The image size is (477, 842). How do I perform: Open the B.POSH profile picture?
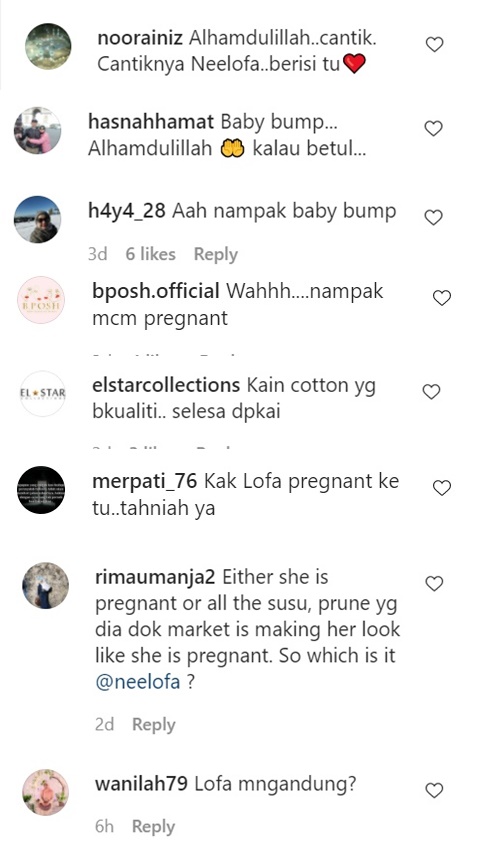click(x=41, y=300)
